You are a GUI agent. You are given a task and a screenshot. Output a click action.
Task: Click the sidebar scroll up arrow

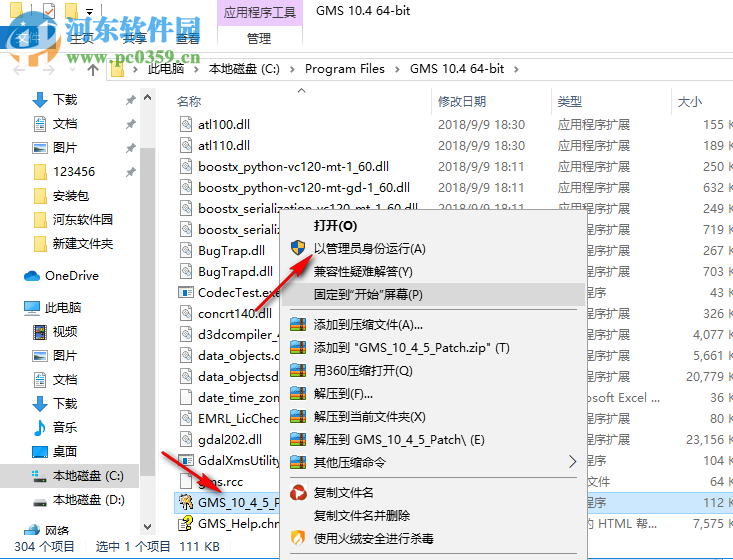tap(148, 98)
